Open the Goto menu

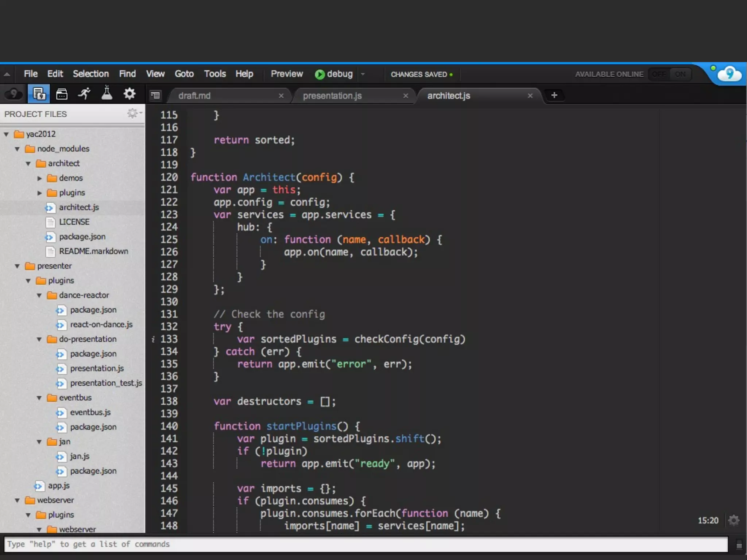(x=184, y=74)
